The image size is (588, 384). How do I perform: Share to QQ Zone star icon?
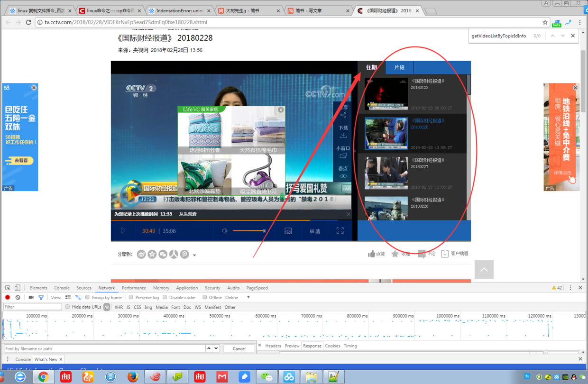point(152,254)
